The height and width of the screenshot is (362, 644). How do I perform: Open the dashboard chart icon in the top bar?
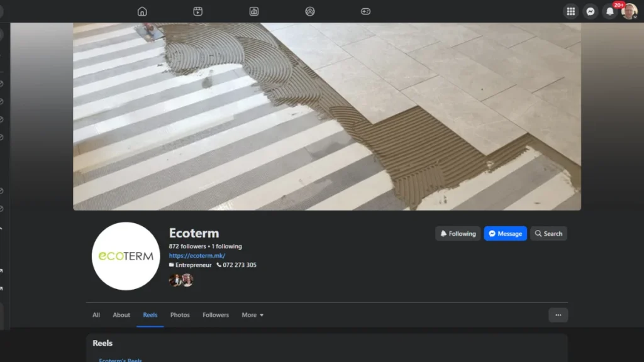254,11
